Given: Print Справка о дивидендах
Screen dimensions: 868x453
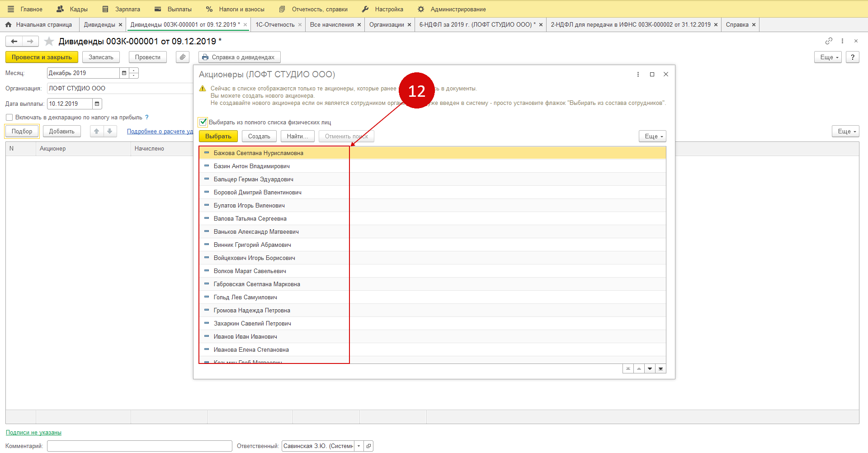Looking at the screenshot, I should click(239, 57).
